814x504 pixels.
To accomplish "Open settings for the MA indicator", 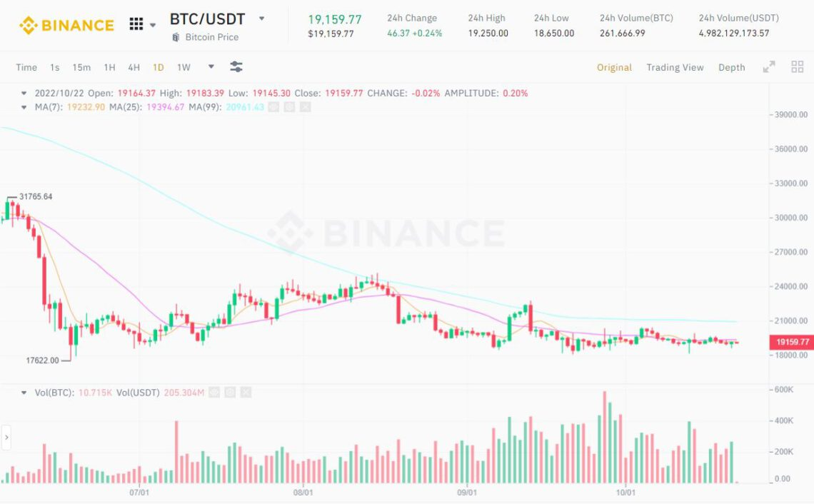I will (x=289, y=107).
